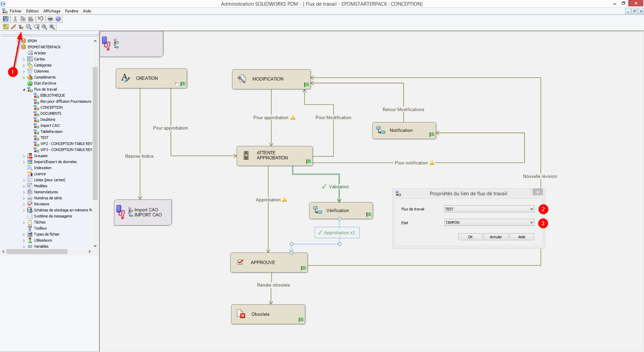The image size is (644, 352).
Task: Open the Fichier menu
Action: point(15,11)
